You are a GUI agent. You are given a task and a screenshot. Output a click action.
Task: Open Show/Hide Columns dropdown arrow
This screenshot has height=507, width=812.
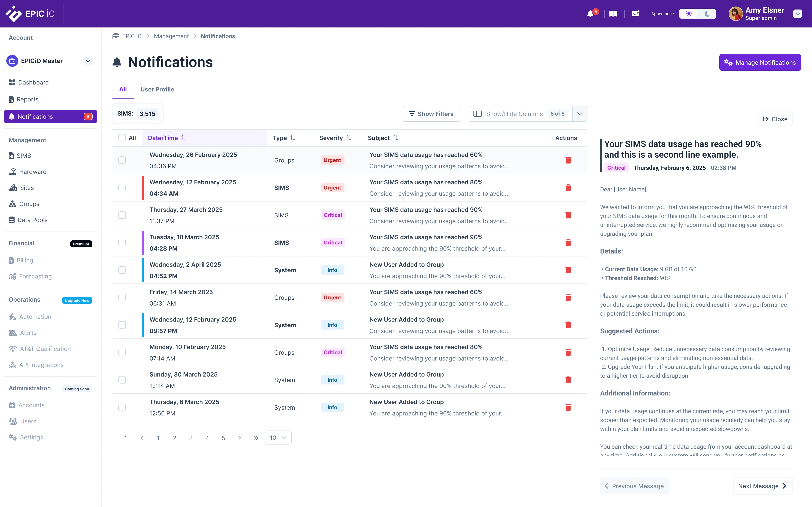(579, 114)
